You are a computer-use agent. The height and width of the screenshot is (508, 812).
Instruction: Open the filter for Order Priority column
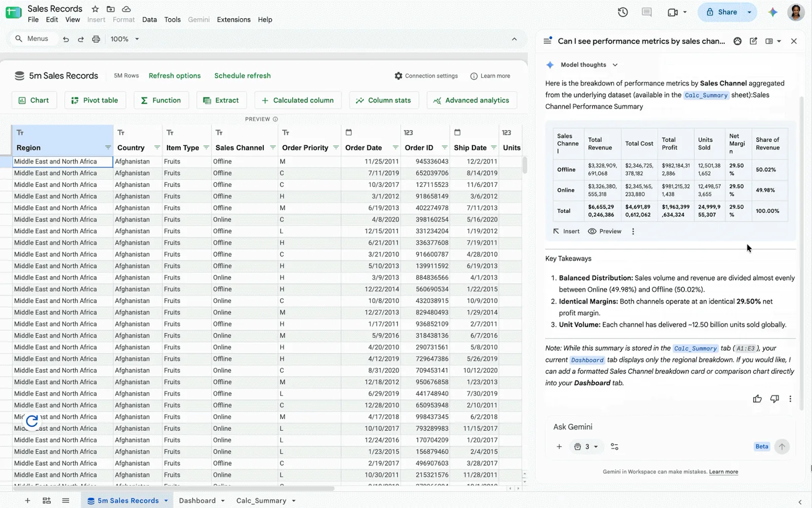[336, 148]
